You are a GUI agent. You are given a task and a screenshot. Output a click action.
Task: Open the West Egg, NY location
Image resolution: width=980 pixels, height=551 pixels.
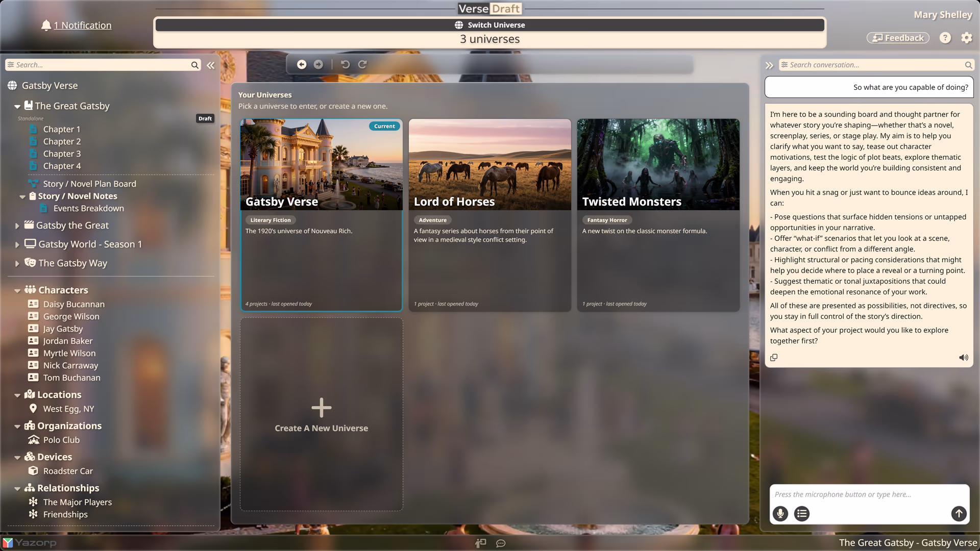[x=68, y=409]
